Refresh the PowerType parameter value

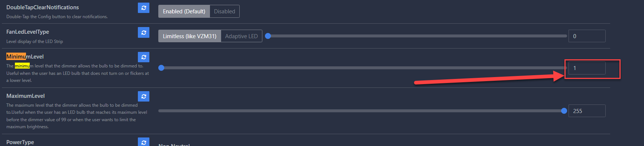(x=143, y=142)
